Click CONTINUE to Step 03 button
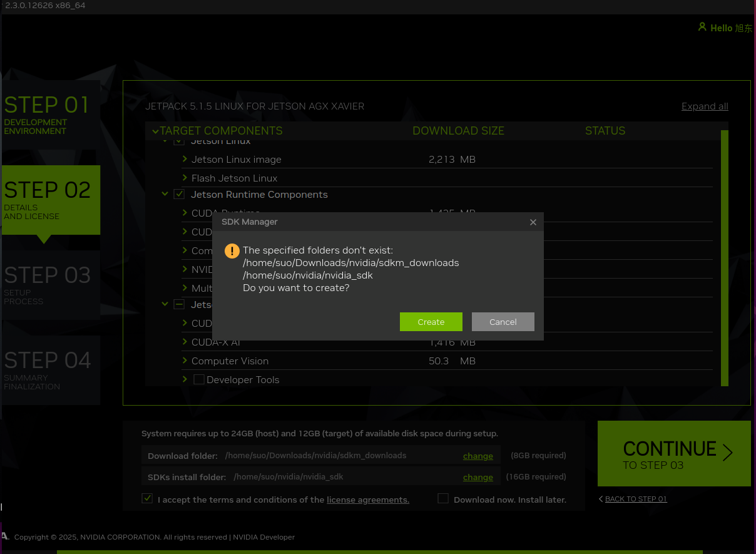Screen dimensions: 756x554 click(x=674, y=453)
